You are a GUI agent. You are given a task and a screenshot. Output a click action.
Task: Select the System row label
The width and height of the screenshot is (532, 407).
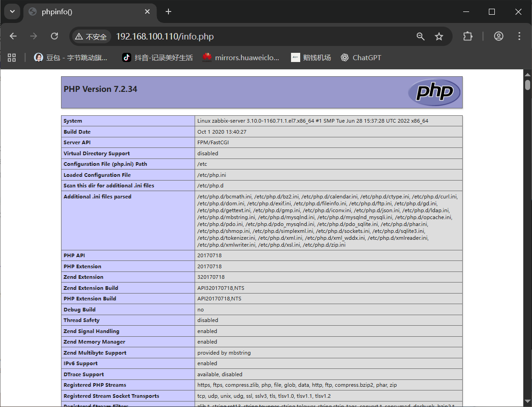pos(73,121)
